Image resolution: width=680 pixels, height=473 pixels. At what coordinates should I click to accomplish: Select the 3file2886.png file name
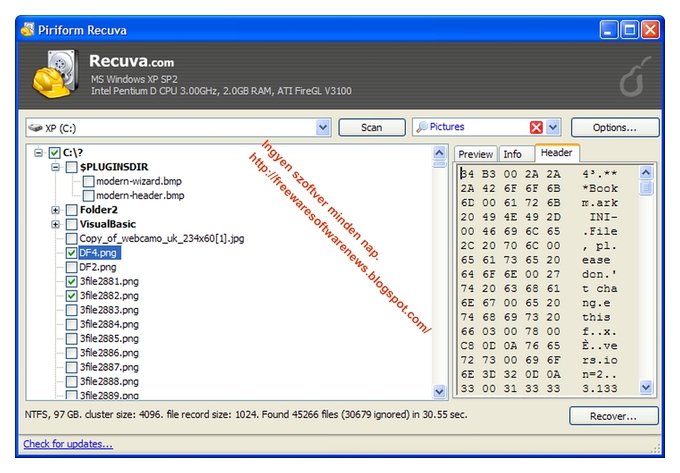pos(109,353)
